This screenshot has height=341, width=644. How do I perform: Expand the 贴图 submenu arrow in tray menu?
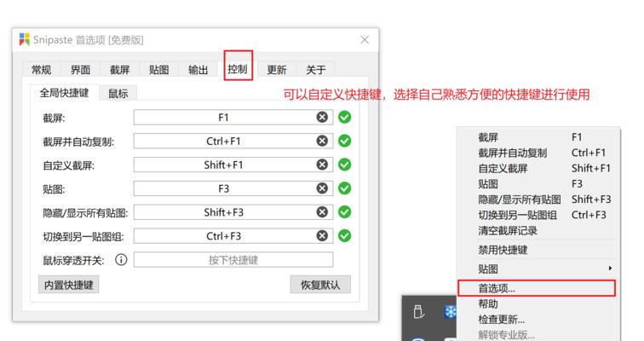tap(610, 269)
